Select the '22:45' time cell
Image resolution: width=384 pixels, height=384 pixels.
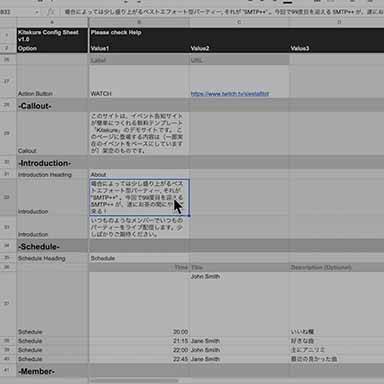139,359
